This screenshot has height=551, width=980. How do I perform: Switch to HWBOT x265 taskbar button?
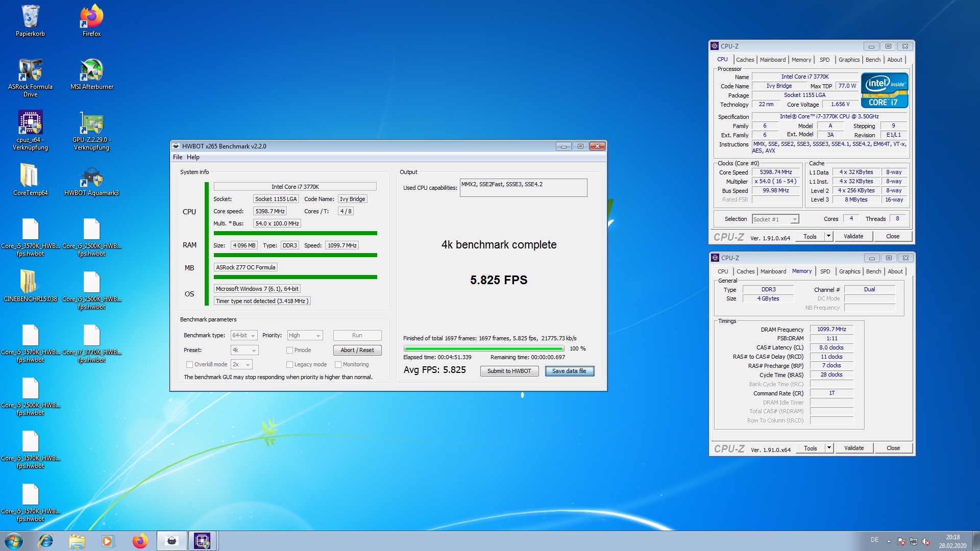171,541
